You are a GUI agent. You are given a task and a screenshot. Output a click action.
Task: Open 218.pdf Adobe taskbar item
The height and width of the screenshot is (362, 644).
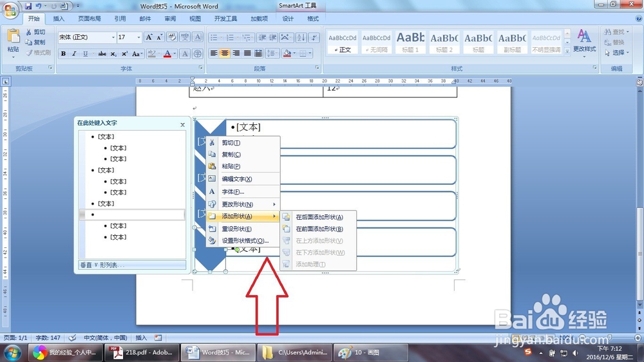(141, 352)
